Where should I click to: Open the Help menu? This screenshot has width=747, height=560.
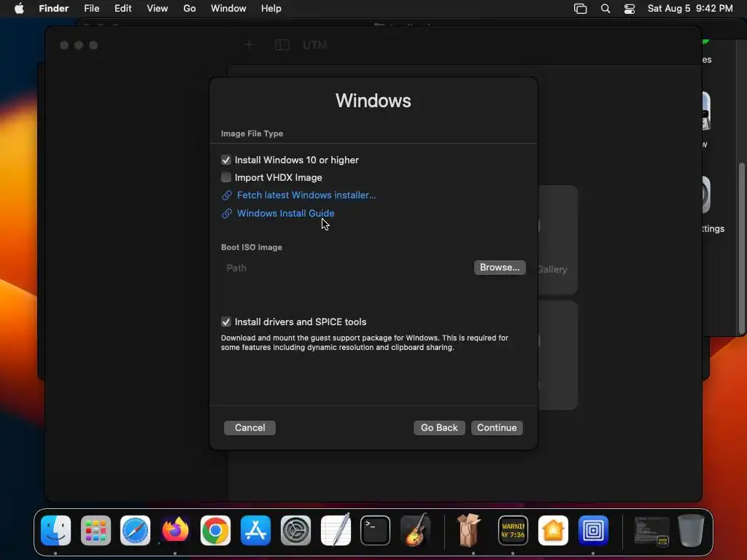point(271,9)
